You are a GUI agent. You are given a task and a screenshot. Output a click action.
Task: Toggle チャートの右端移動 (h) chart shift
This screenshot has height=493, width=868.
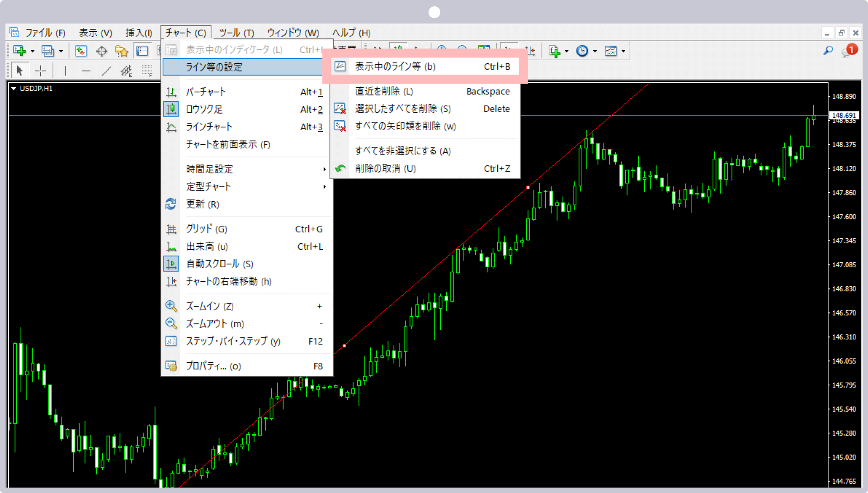point(247,281)
